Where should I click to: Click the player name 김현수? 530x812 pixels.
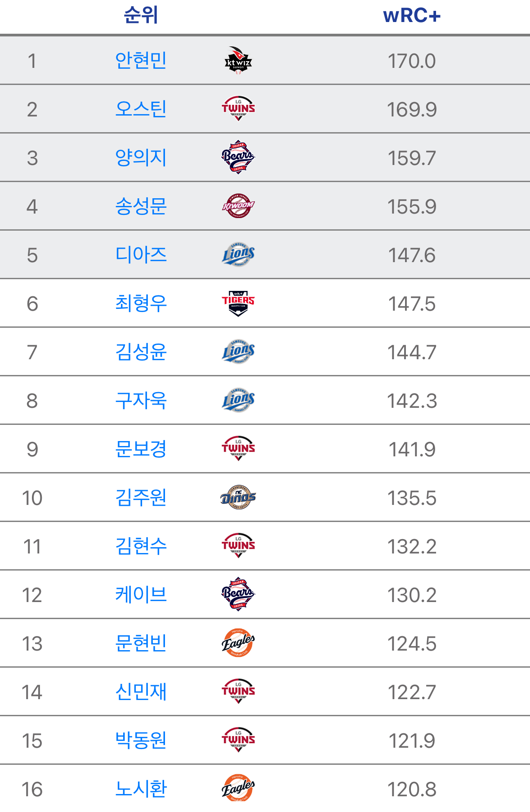click(x=141, y=546)
